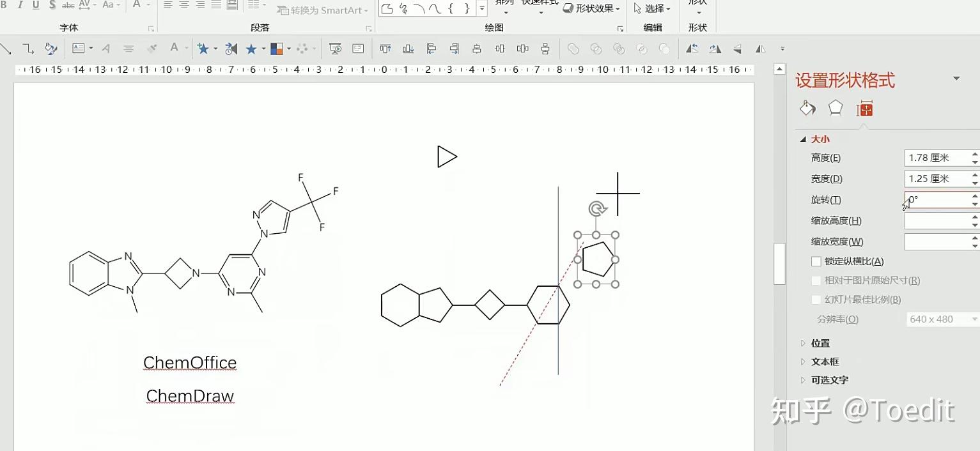The height and width of the screenshot is (451, 980).
Task: Click the Horizontal Flip icon on the quick toolbar
Action: (761, 49)
